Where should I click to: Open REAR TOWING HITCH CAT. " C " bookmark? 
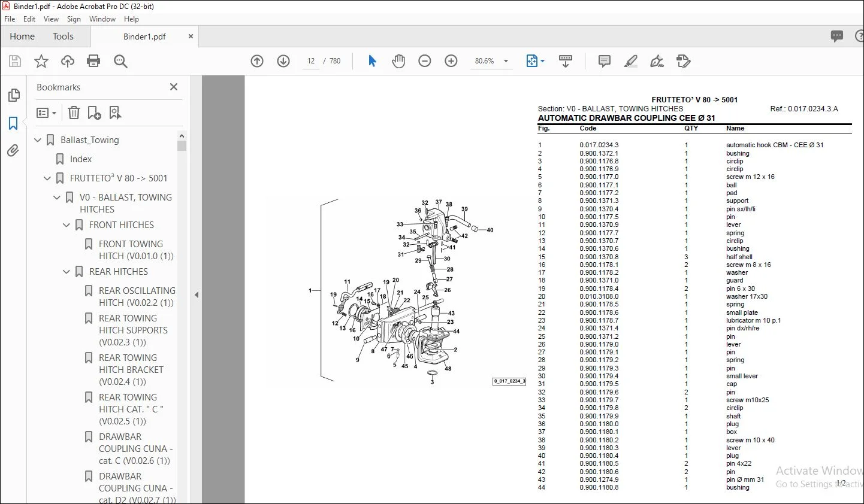pos(131,409)
